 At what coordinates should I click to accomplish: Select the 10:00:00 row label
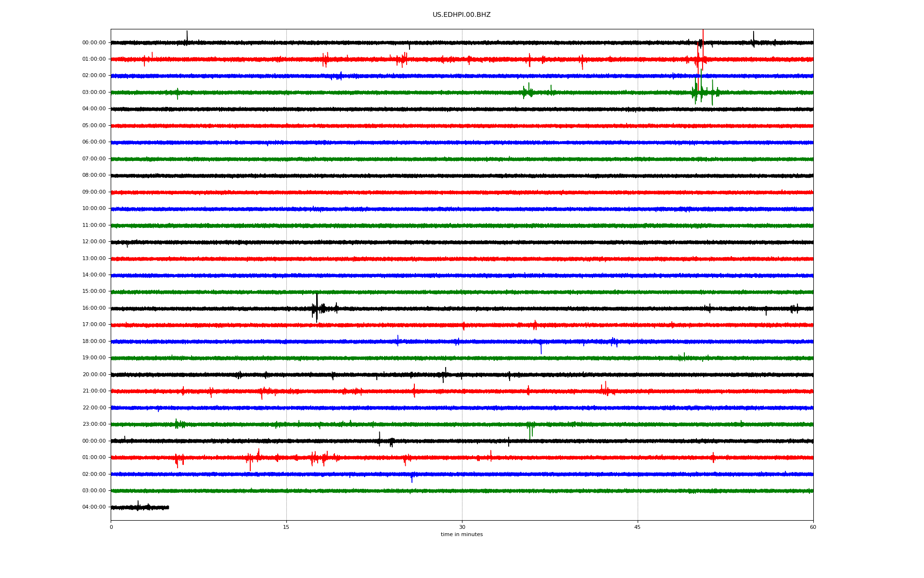(94, 209)
